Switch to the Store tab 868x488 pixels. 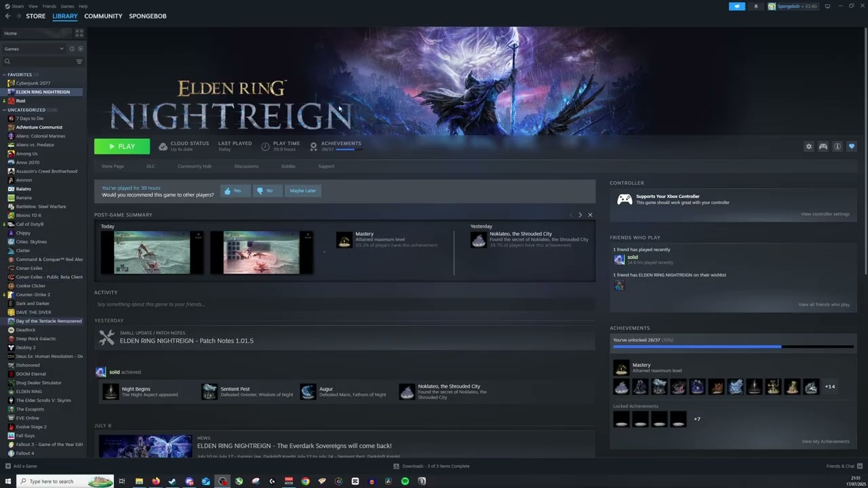click(x=35, y=16)
